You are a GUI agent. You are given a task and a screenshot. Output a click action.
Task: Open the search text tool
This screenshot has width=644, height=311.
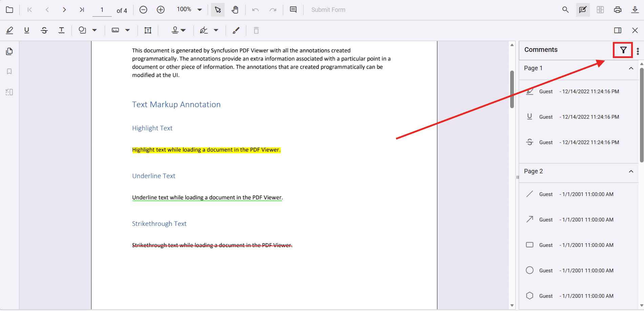coord(565,10)
